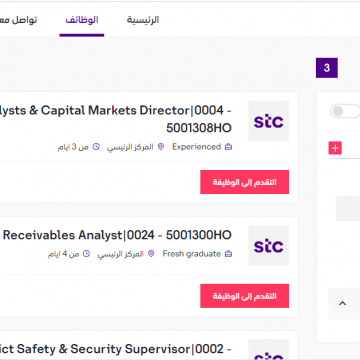
Task: Toggle the switch in the filter sidebar
Action: click(x=345, y=111)
